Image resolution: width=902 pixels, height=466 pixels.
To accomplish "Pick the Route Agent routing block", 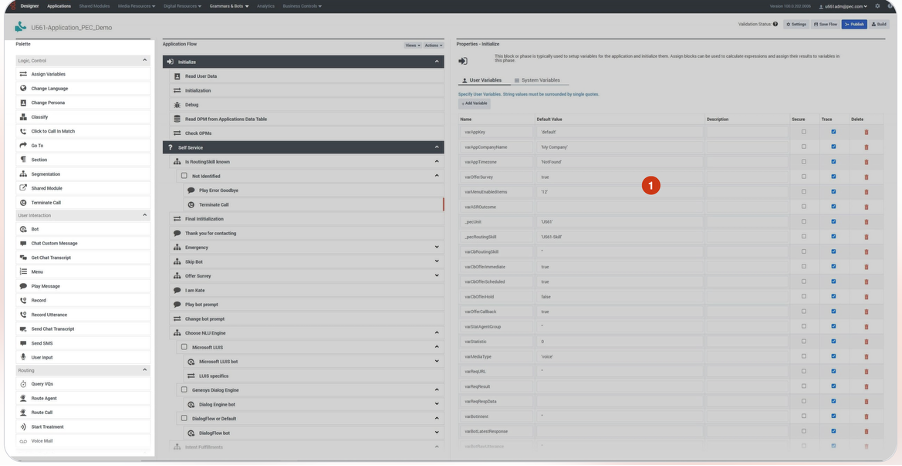I will pyautogui.click(x=83, y=398).
